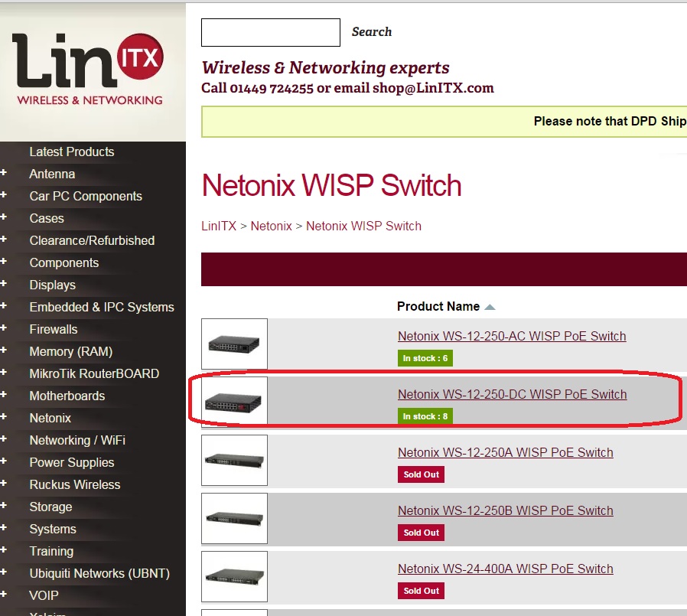
Task: Go to LinITX breadcrumb link
Action: tap(219, 226)
